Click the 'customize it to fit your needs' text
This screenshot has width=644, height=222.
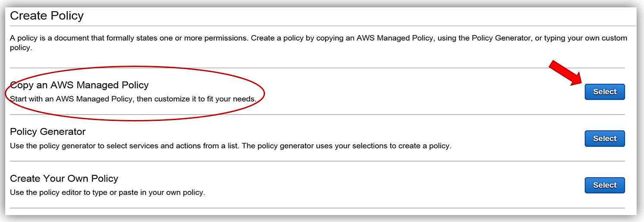click(x=206, y=99)
